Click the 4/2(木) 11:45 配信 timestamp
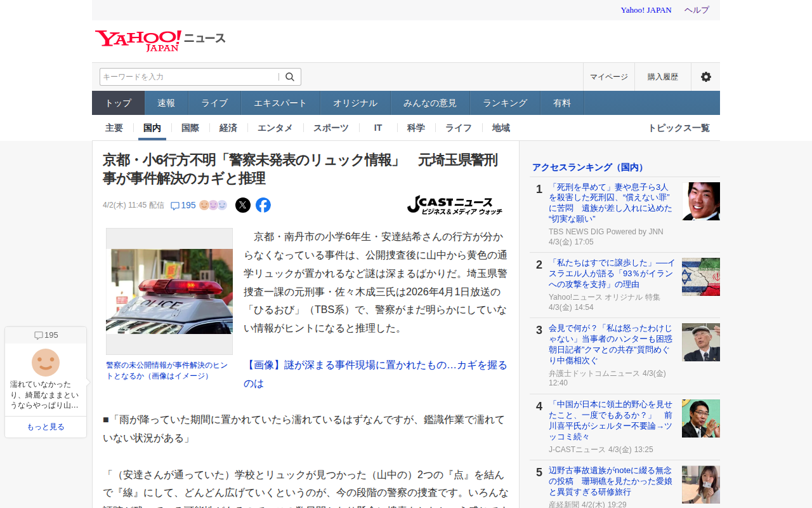Viewport: 812px width, 508px height. (x=133, y=205)
